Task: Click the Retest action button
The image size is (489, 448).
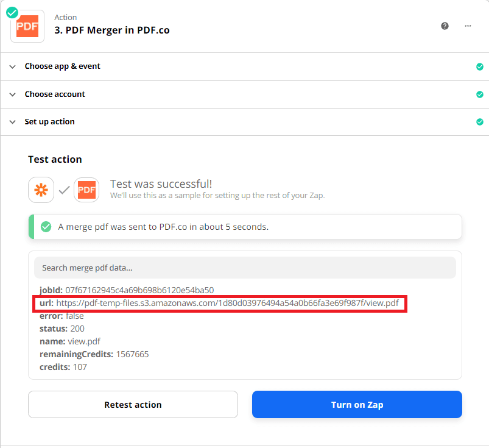Action: (x=133, y=404)
